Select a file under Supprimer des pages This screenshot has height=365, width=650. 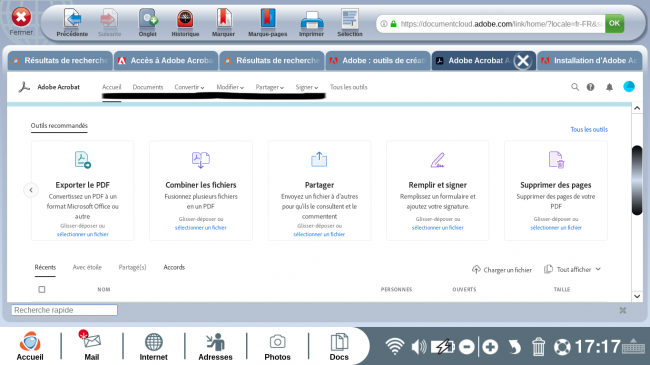pos(556,228)
